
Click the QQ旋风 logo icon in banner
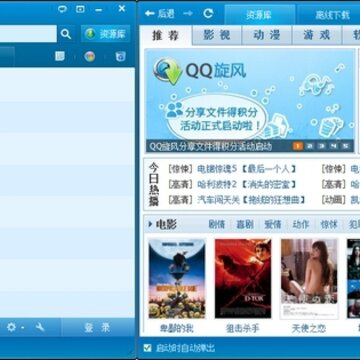coord(167,71)
